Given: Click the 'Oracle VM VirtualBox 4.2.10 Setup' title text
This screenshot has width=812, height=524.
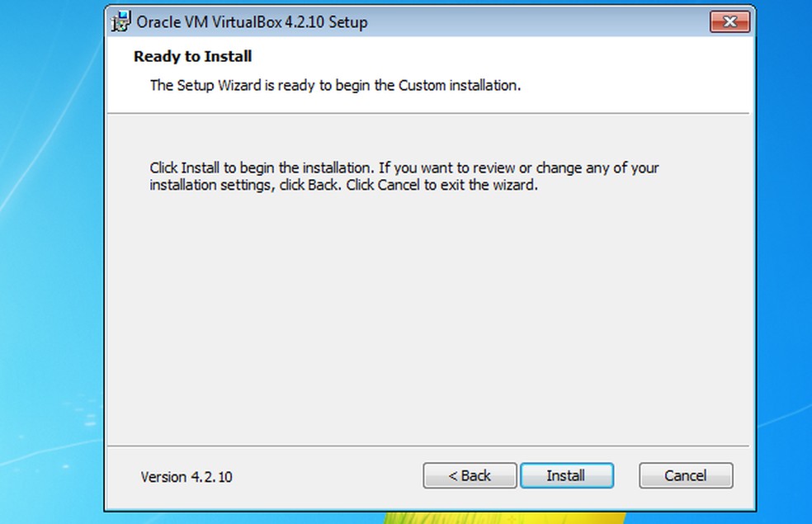Looking at the screenshot, I should pos(252,22).
